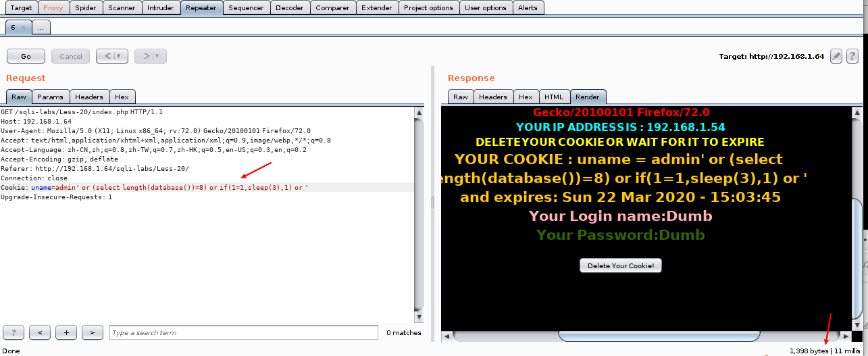The width and height of the screenshot is (868, 356).
Task: Click the 'Host: 192.168.1.64' line
Action: (36, 121)
